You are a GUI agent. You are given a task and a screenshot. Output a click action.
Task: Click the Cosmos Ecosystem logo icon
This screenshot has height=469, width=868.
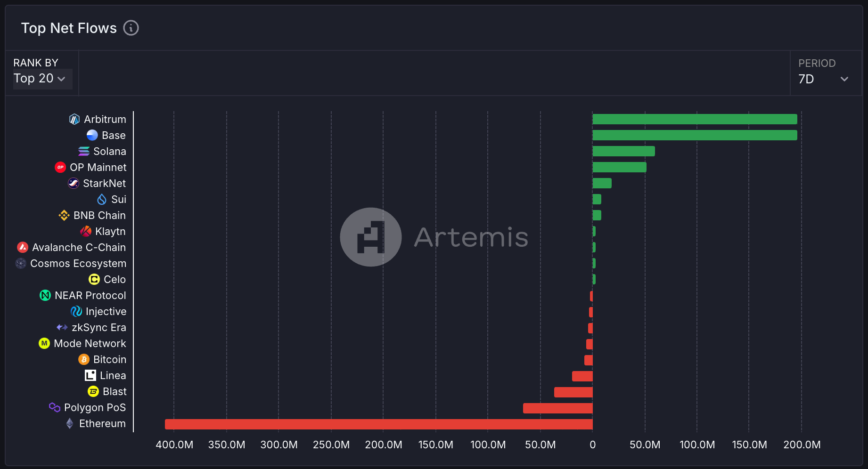21,263
